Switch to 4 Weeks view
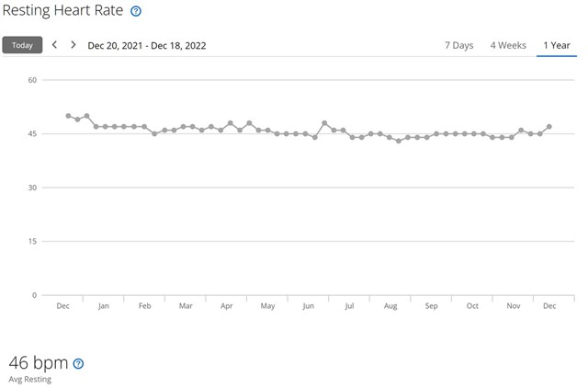The image size is (588, 388). coord(507,45)
